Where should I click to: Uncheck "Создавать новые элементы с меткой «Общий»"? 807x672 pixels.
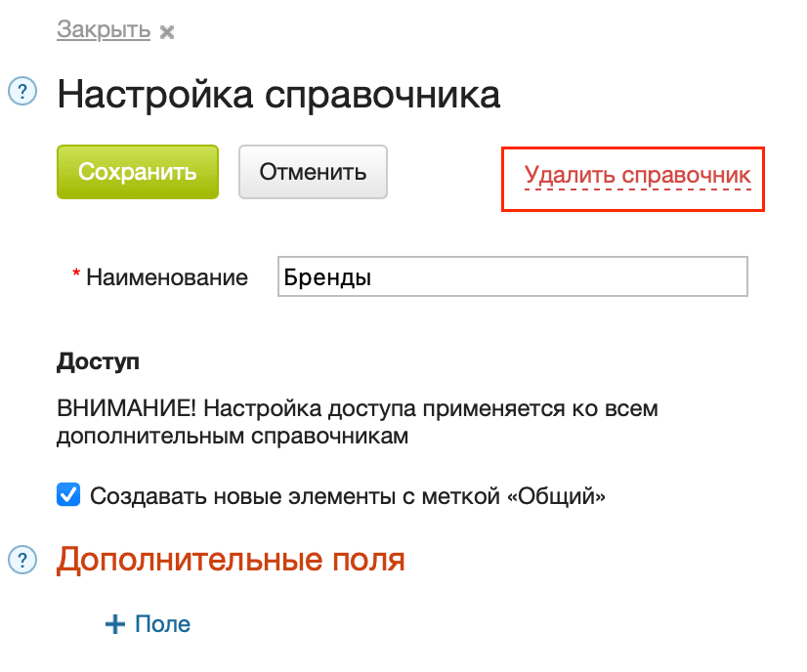coord(66,494)
